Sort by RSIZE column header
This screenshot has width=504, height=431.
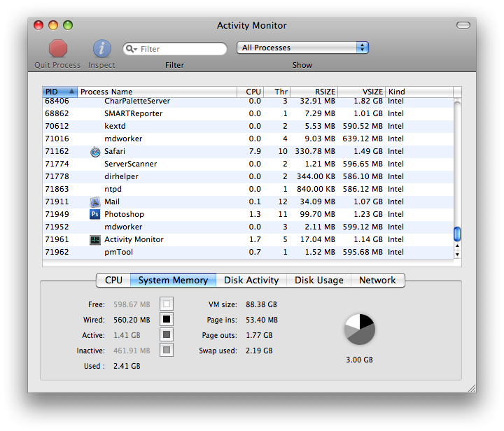pyautogui.click(x=314, y=92)
